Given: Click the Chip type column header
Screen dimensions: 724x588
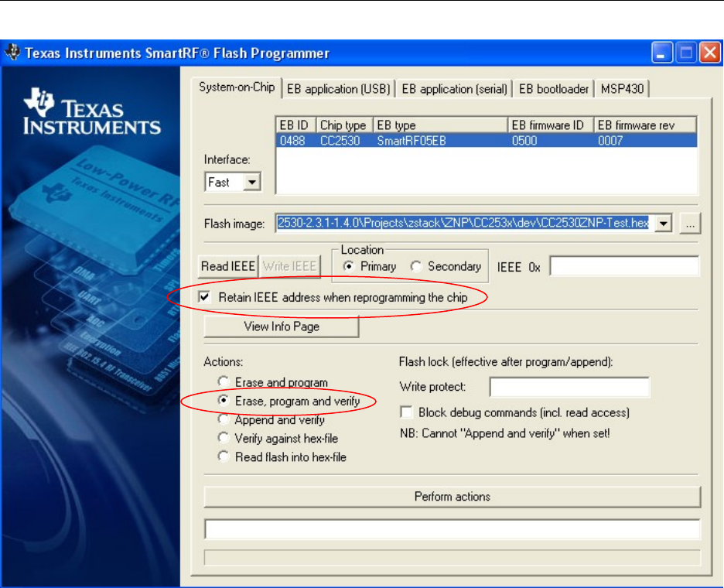Looking at the screenshot, I should pos(344,125).
